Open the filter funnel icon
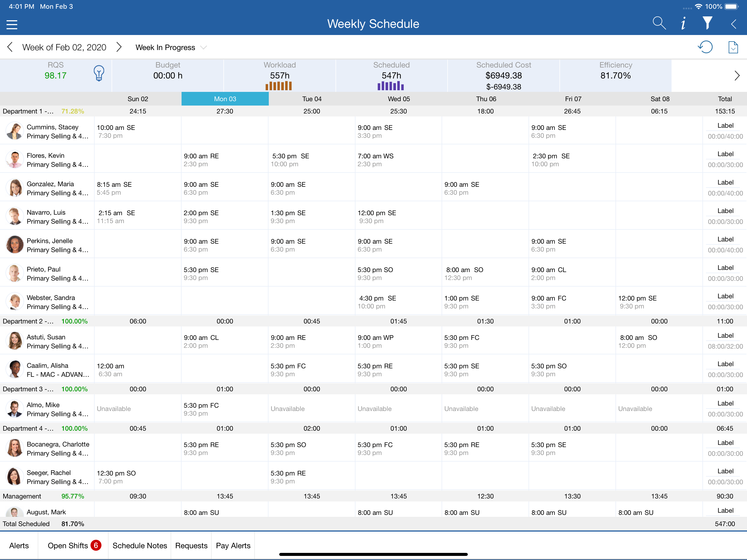The image size is (747, 560). pyautogui.click(x=707, y=23)
